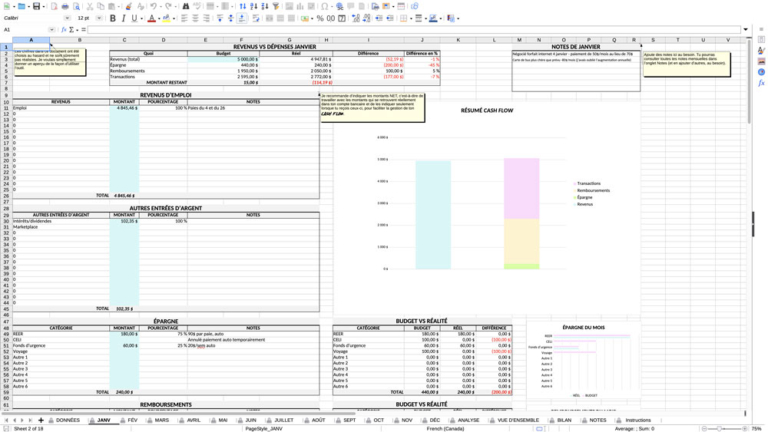768x432 pixels.
Task: Expand the formula bar arrow
Action: click(x=745, y=30)
